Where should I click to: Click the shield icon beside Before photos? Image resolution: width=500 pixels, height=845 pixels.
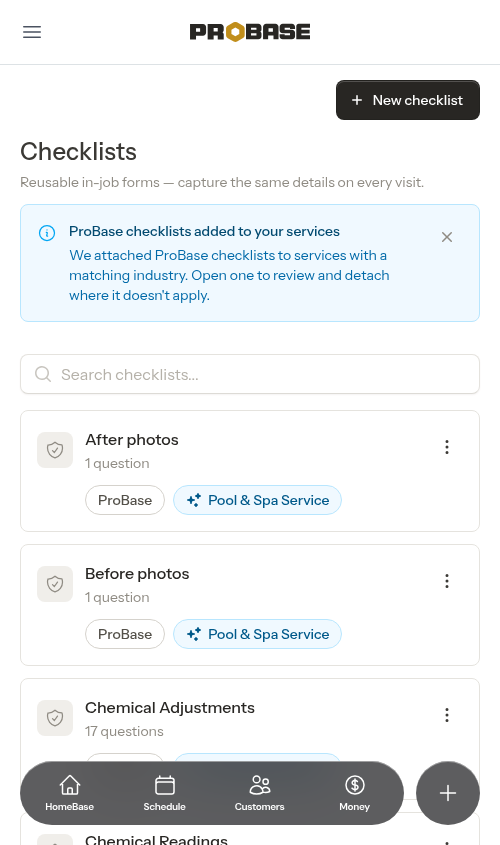[x=55, y=584]
